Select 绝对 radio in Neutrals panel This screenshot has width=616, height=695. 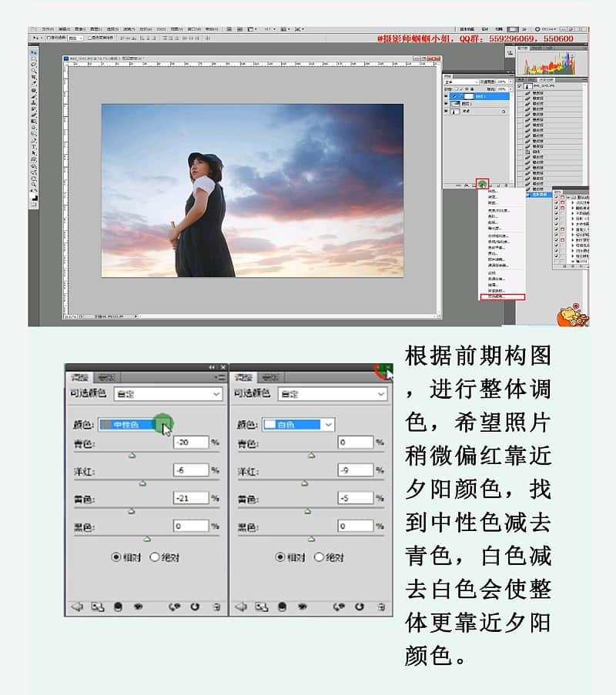(x=154, y=557)
